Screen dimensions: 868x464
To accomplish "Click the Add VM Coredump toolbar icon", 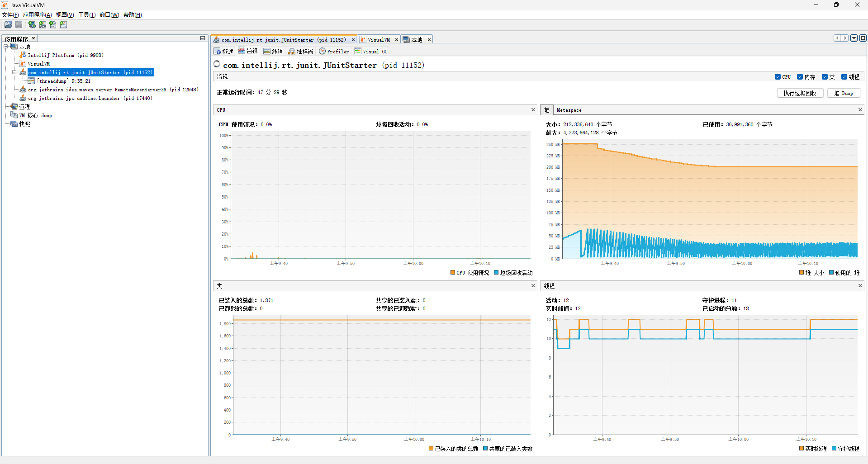I will [53, 25].
